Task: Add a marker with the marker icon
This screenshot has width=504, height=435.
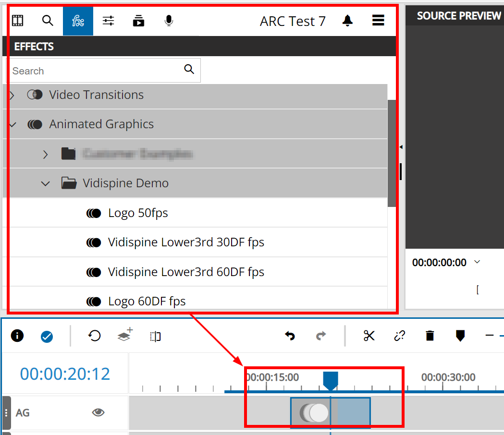Action: coord(460,336)
